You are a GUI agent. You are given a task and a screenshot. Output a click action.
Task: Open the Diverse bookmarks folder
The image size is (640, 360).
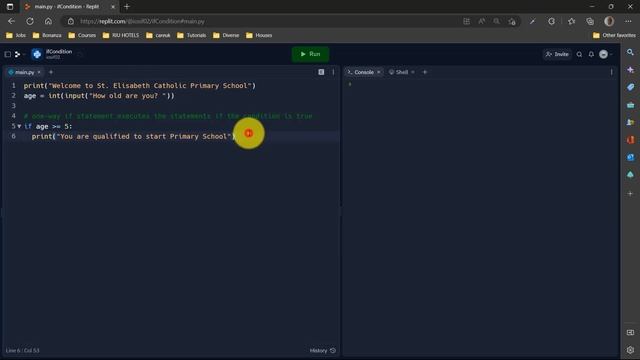point(226,36)
